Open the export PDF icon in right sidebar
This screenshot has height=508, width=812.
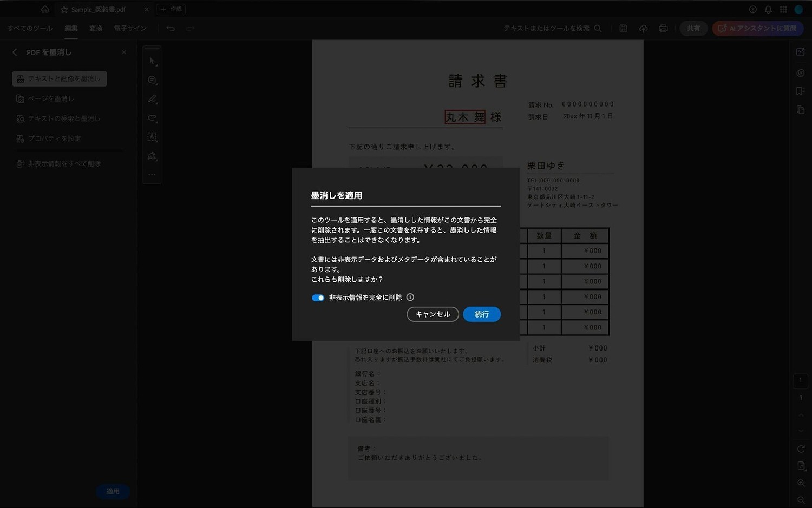800,52
